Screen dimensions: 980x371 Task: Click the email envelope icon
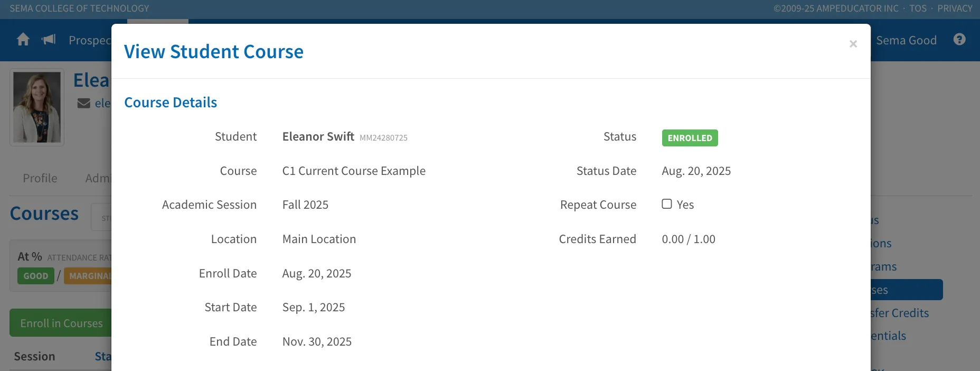tap(84, 103)
